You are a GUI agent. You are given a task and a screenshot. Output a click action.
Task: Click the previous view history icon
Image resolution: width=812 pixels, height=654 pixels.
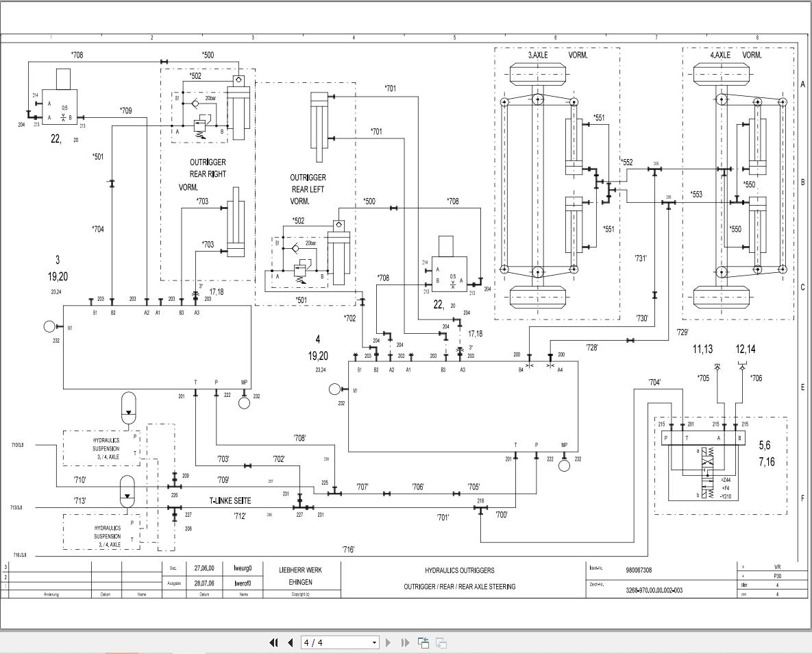(x=423, y=643)
